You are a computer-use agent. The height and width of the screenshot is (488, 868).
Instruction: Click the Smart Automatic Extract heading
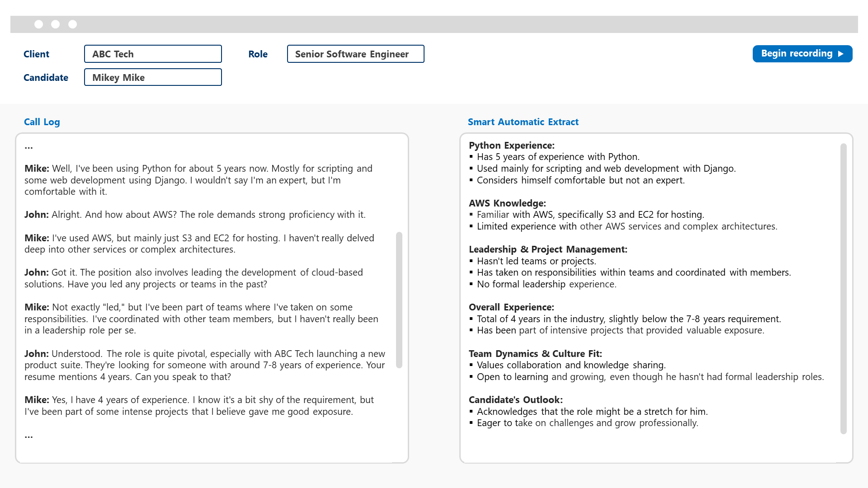pyautogui.click(x=523, y=122)
